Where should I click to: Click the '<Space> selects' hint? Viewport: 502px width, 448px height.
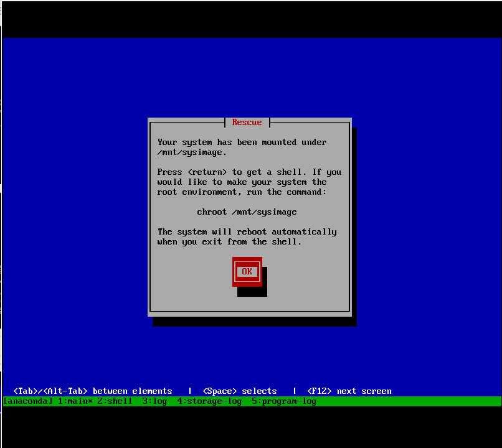point(239,391)
